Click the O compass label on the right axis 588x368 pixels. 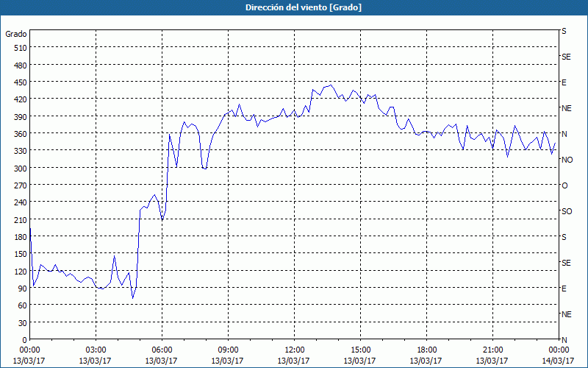[x=564, y=186]
